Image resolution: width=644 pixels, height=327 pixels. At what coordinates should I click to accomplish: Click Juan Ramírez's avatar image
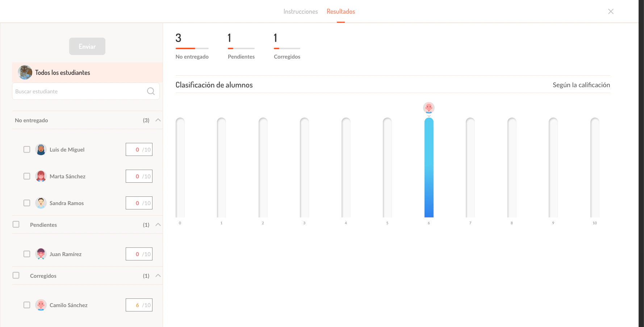pyautogui.click(x=41, y=254)
